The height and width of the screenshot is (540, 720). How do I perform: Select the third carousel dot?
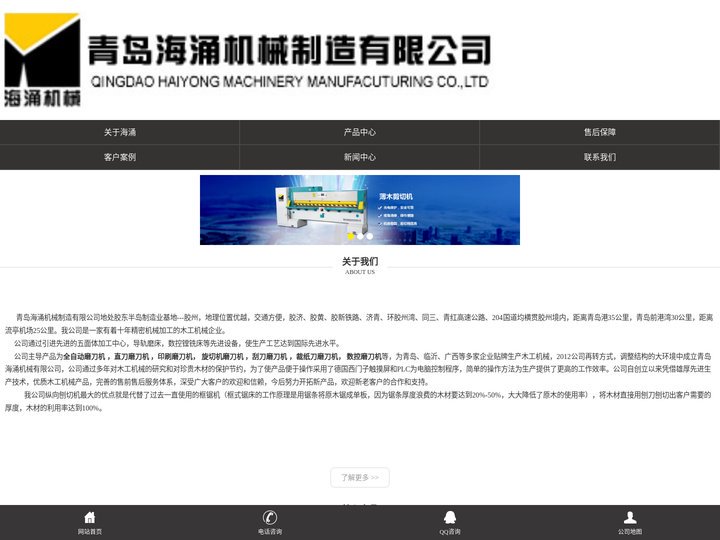tap(370, 236)
